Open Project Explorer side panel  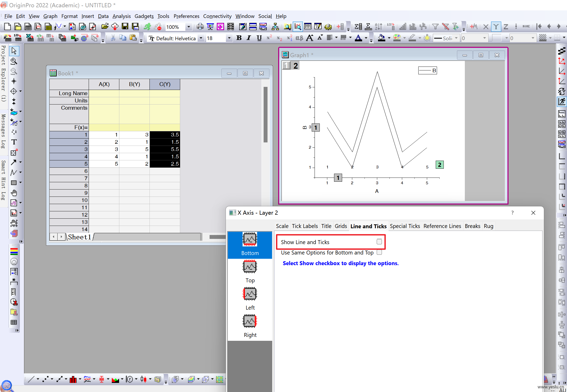click(x=3, y=73)
